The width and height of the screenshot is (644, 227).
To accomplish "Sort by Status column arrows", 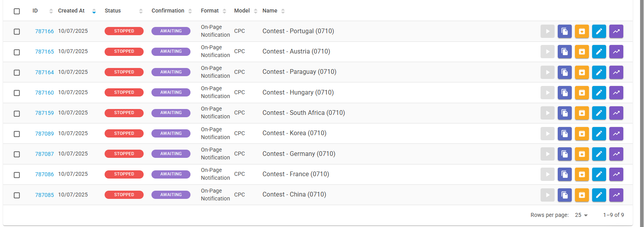I will pos(141,11).
